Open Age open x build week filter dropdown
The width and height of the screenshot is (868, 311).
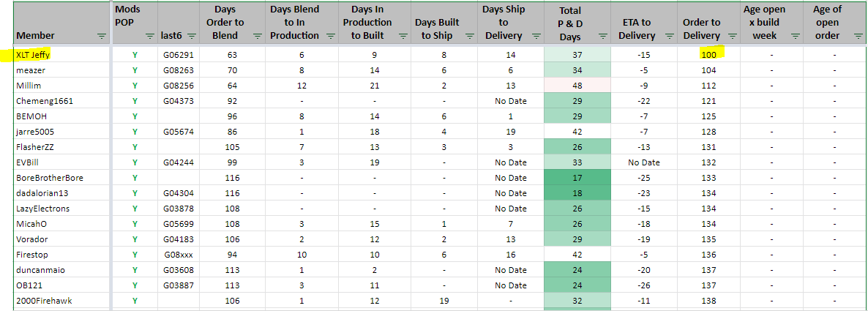796,36
